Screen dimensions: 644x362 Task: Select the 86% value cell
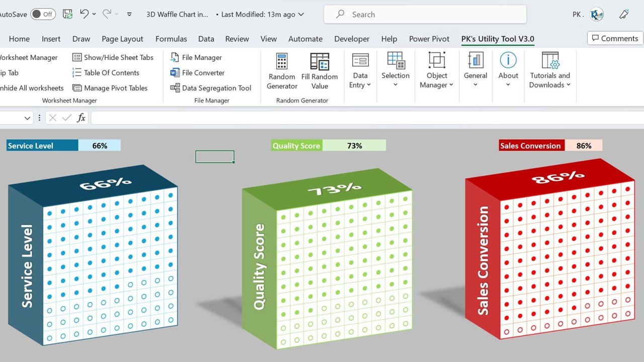584,146
